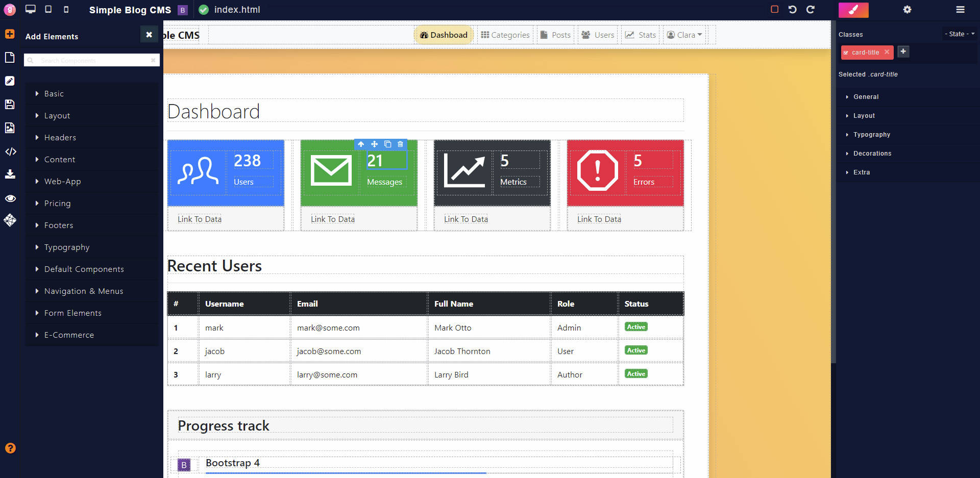Toggle preview with the eye icon
Image resolution: width=980 pixels, height=478 pixels.
click(x=9, y=198)
